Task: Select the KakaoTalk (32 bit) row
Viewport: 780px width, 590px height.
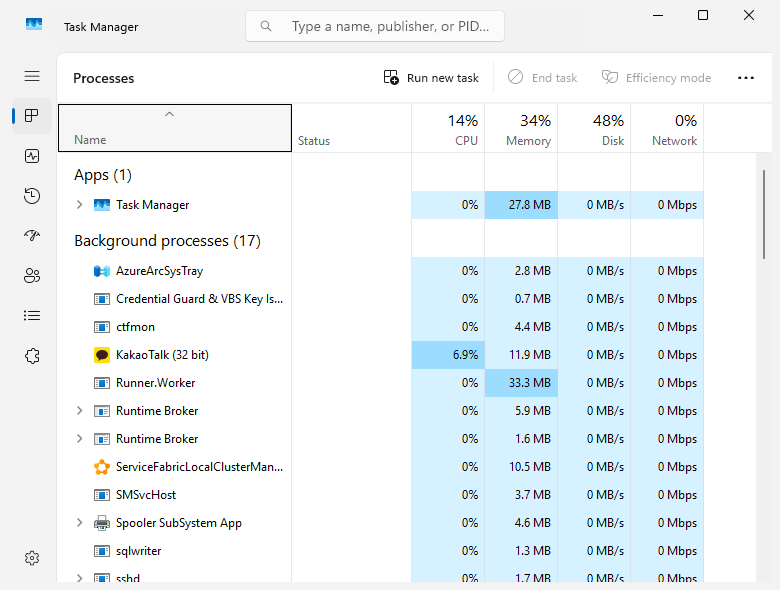Action: 381,355
